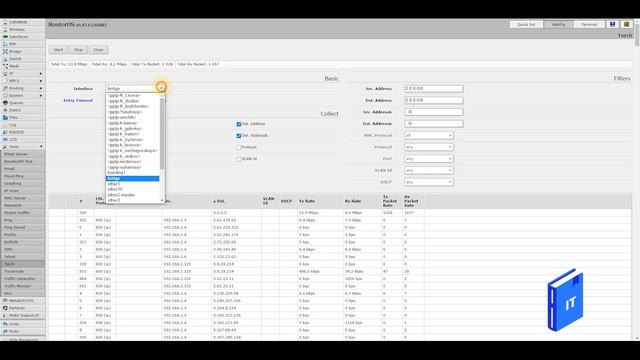Click the Start button

pos(58,50)
